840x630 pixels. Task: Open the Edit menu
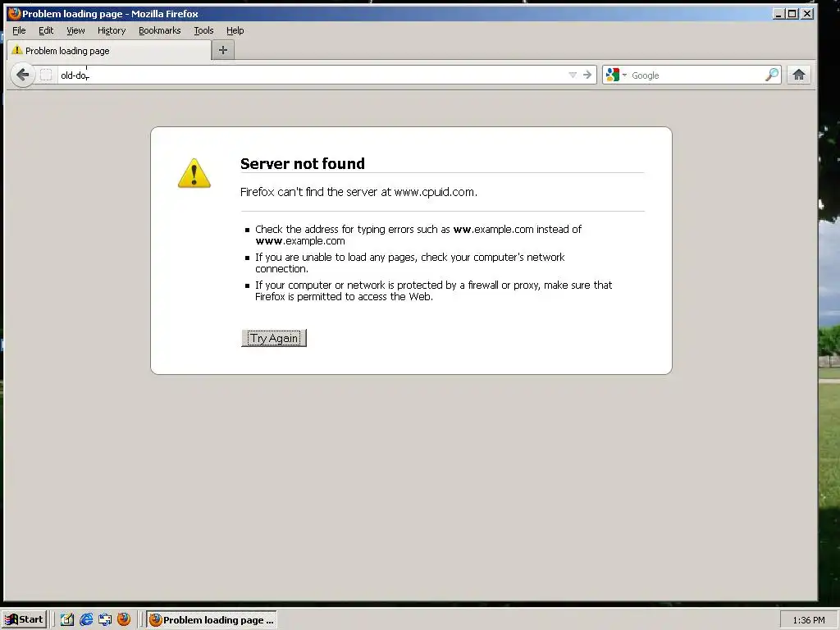pos(46,30)
